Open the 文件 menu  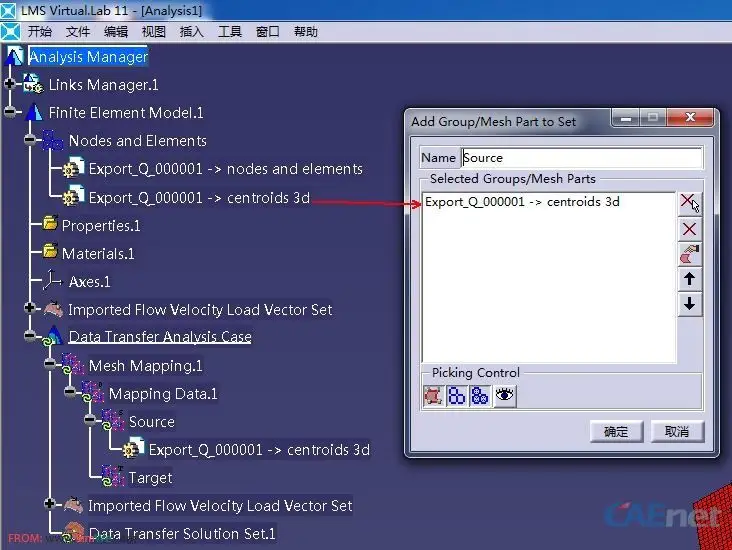click(x=77, y=32)
